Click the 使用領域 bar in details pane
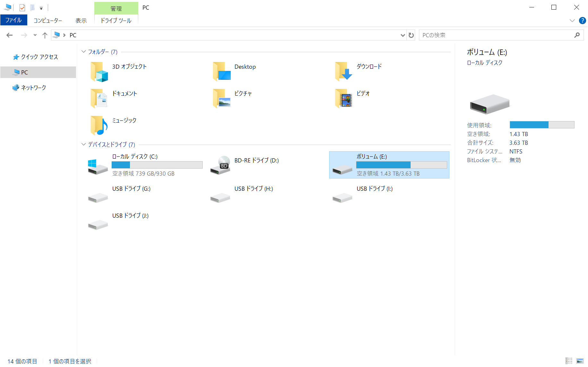 [542, 125]
